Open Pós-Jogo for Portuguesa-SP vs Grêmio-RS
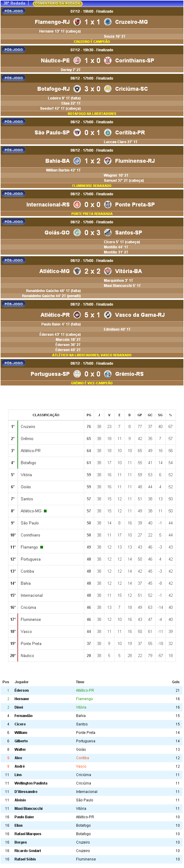The width and height of the screenshot is (184, 868). pyautogui.click(x=14, y=363)
